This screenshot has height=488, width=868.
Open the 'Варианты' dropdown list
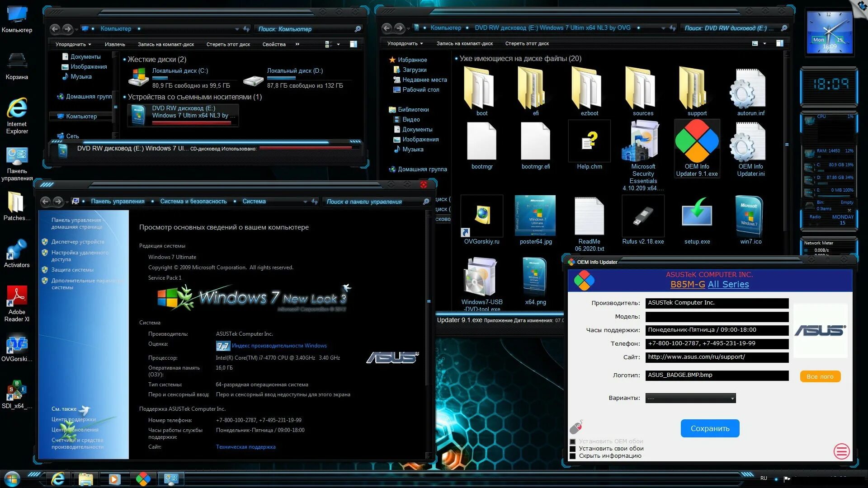[690, 398]
